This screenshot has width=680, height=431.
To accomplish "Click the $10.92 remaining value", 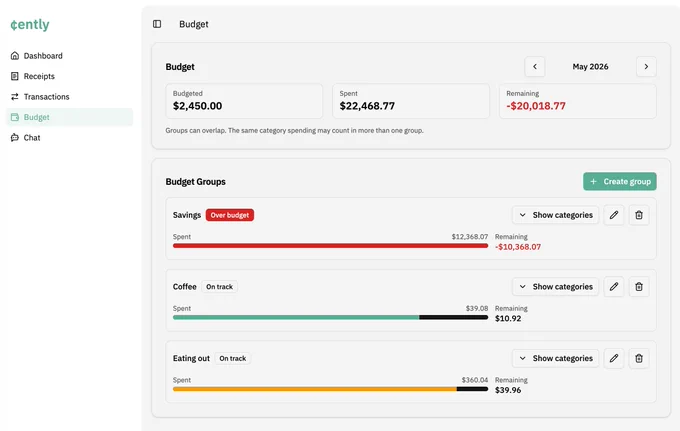I will (x=508, y=318).
